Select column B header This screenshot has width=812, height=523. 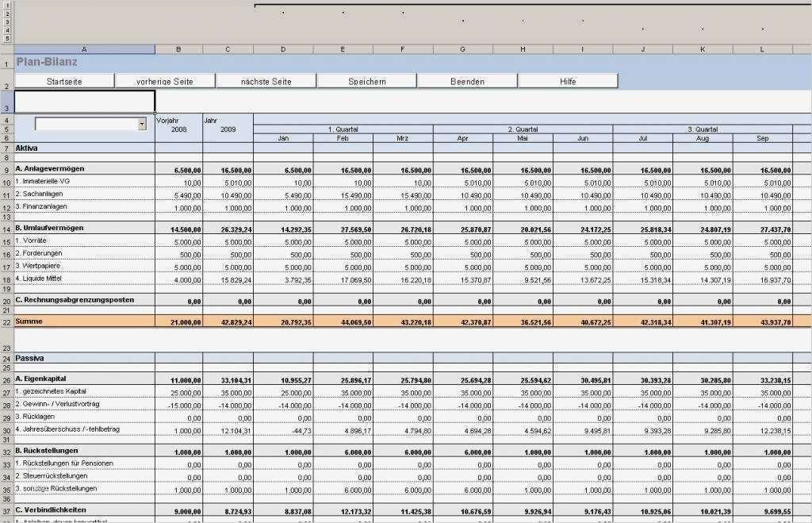pyautogui.click(x=178, y=48)
